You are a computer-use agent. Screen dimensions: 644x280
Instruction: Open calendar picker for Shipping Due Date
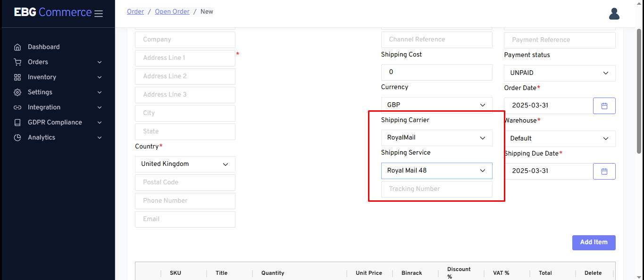604,172
